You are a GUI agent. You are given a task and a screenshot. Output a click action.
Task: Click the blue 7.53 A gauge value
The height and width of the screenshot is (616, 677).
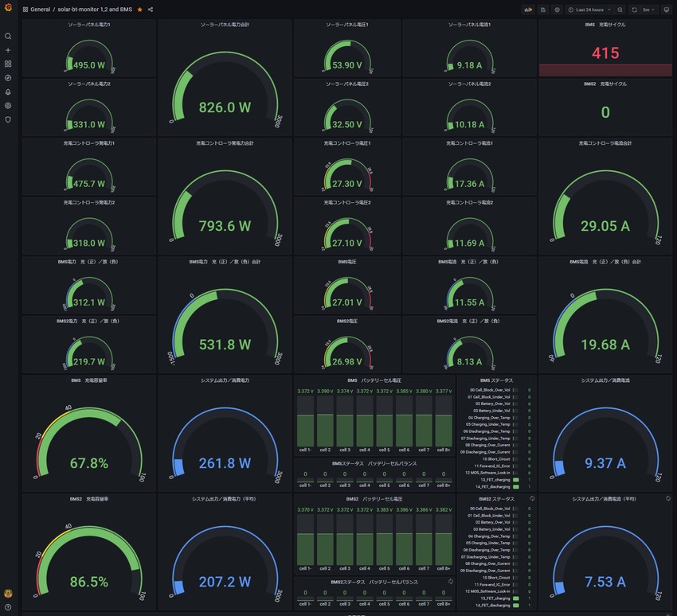[x=605, y=582]
